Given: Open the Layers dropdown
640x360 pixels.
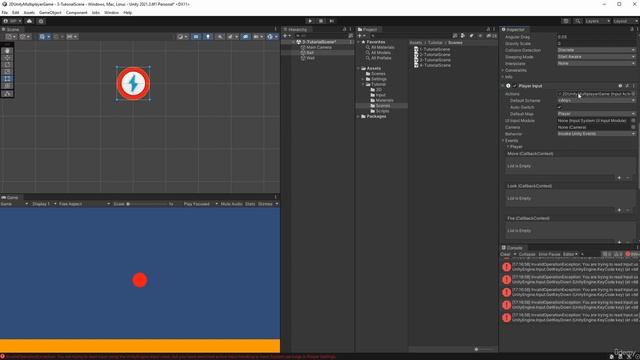Looking at the screenshot, I should [x=598, y=21].
